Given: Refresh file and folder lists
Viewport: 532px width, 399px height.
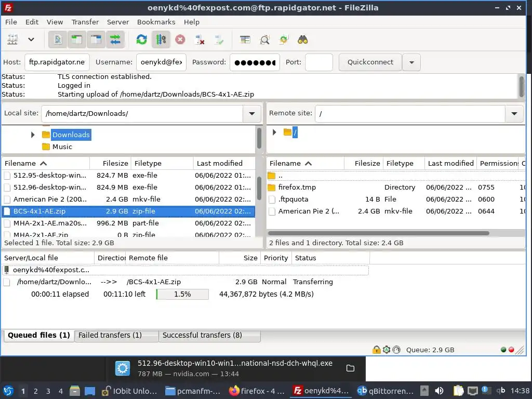Looking at the screenshot, I should click(141, 39).
